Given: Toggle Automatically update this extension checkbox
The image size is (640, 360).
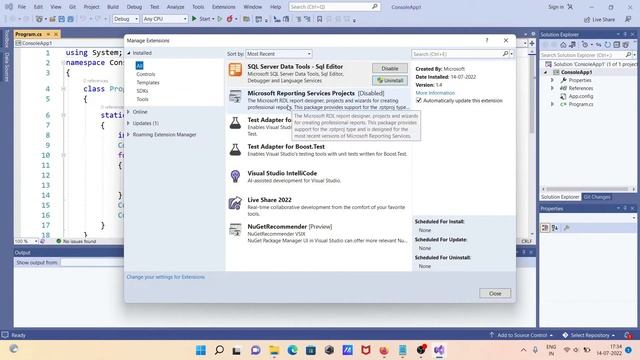Looking at the screenshot, I should click(x=419, y=100).
